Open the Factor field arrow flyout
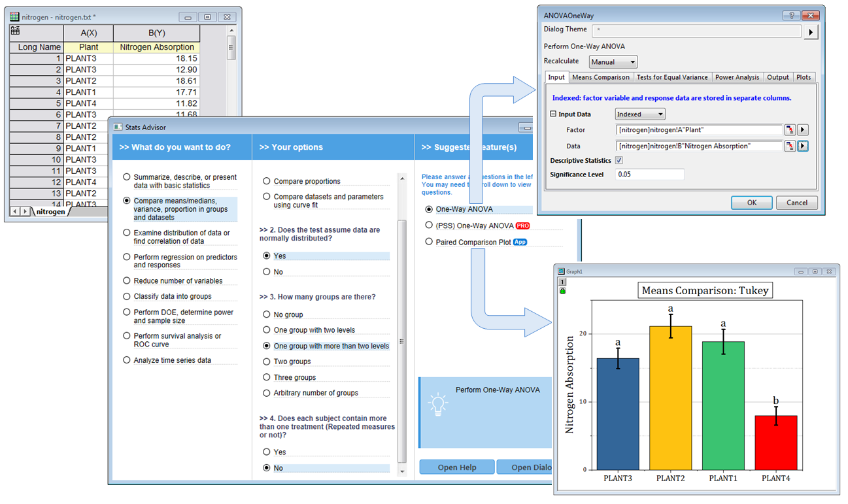This screenshot has width=848, height=504. (804, 130)
